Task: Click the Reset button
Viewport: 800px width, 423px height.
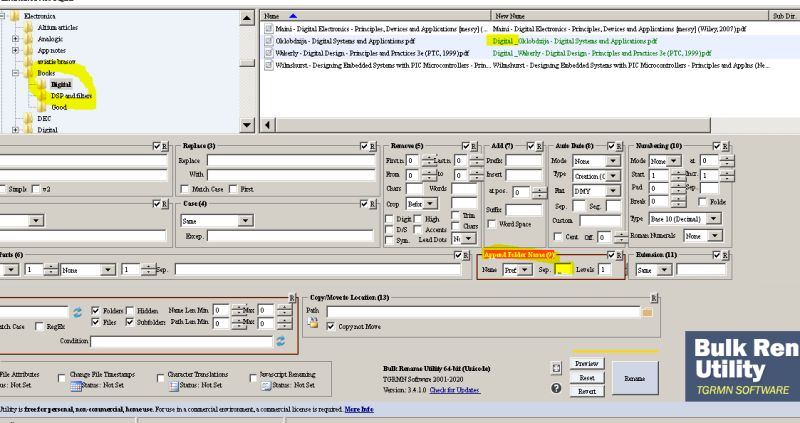Action: point(586,378)
